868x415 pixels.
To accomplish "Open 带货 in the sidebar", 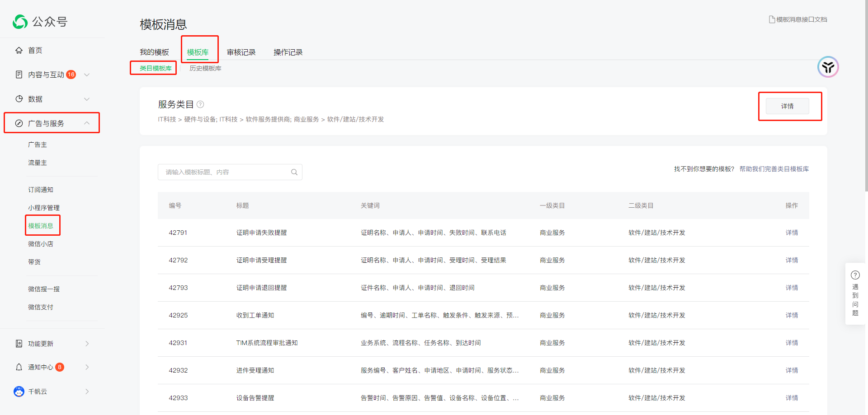I will (34, 262).
